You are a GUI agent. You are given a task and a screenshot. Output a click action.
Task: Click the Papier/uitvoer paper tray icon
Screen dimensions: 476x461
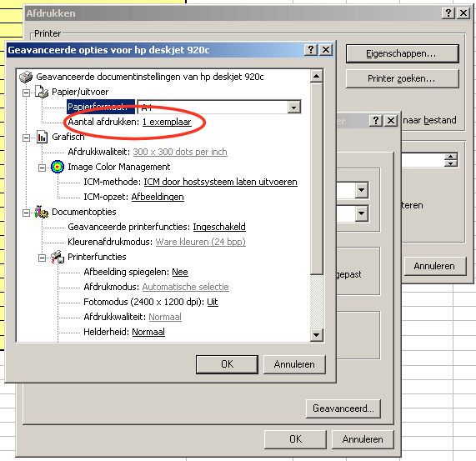[42, 92]
